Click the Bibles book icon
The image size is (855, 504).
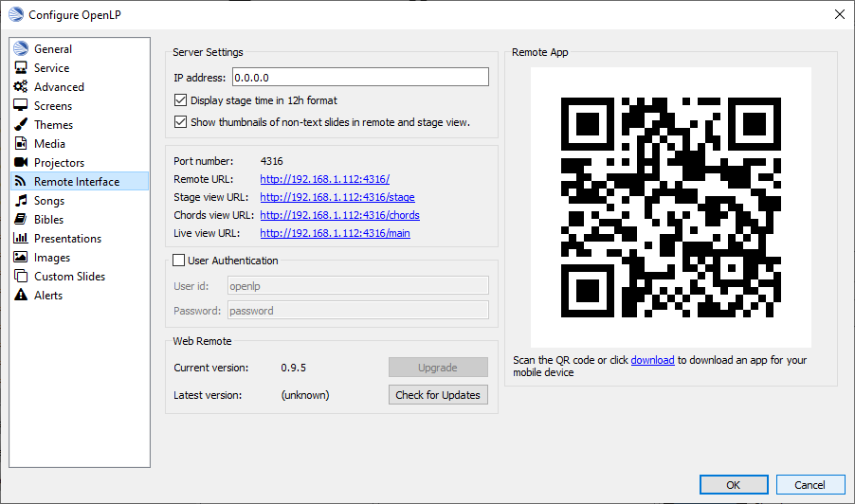tap(21, 219)
